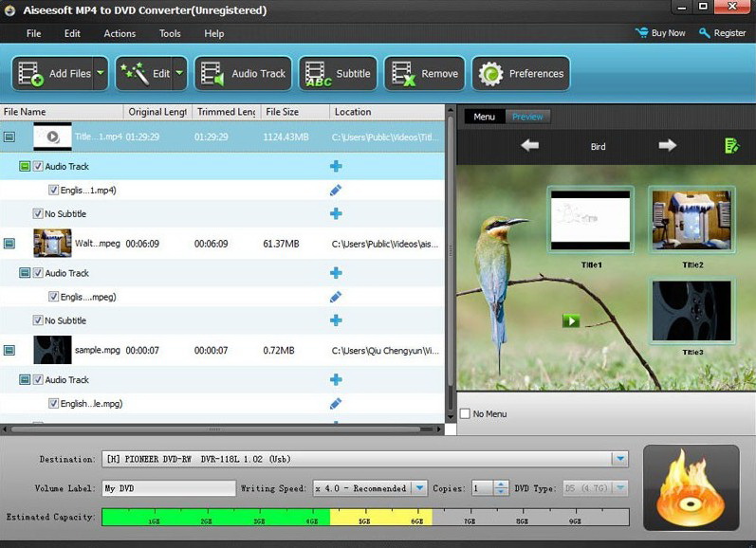
Task: Expand the Destination drive dropdown
Action: pyautogui.click(x=619, y=459)
